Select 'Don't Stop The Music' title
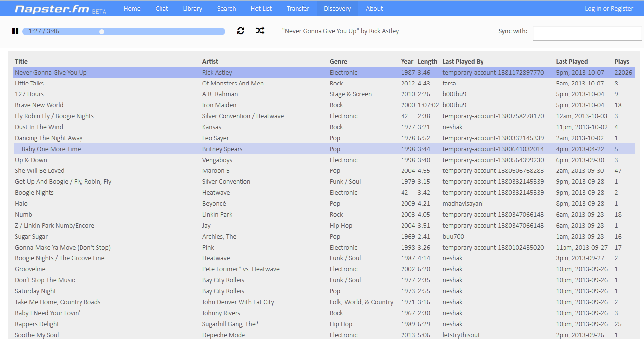644x339 pixels. [45, 280]
